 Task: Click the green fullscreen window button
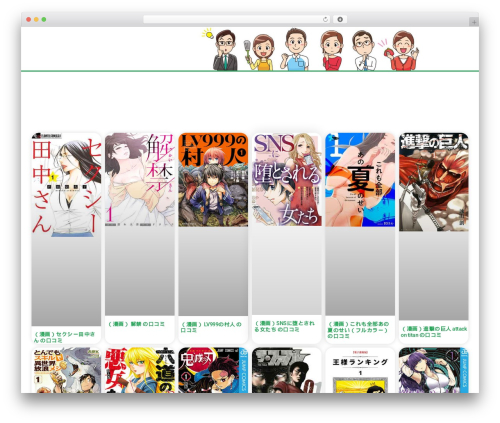44,20
